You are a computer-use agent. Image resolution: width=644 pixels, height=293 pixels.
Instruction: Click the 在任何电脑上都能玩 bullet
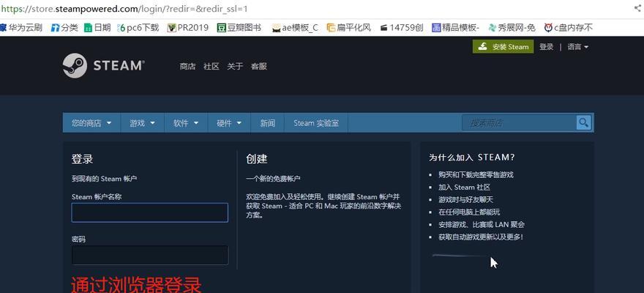[x=469, y=212]
